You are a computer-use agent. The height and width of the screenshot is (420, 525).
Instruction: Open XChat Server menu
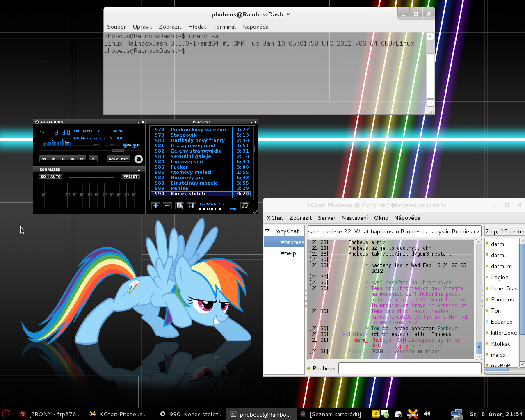coord(326,218)
